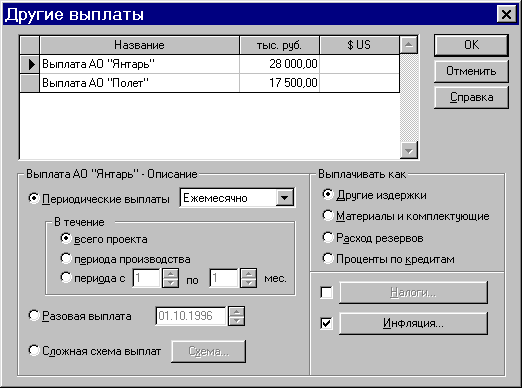522x388 pixels.
Task: Tick the checkbox next to Налоги
Action: click(x=326, y=292)
